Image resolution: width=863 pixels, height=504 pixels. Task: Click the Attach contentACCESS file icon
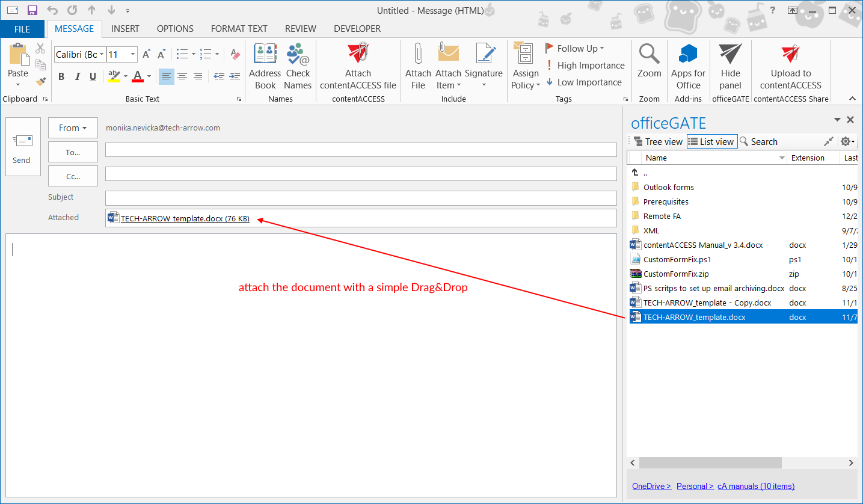[358, 54]
